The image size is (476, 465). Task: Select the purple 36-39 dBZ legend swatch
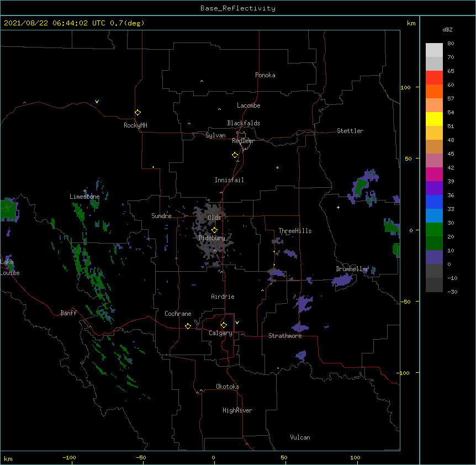[434, 188]
